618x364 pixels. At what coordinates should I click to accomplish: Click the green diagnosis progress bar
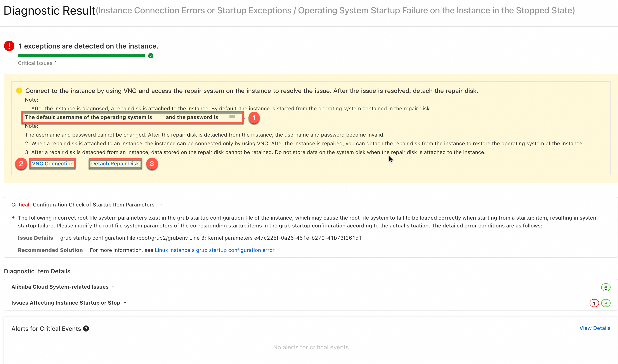coord(81,56)
